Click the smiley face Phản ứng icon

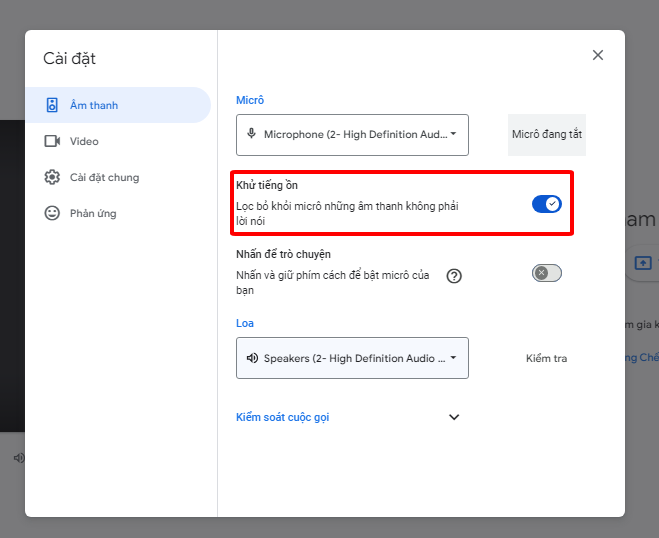pyautogui.click(x=52, y=213)
